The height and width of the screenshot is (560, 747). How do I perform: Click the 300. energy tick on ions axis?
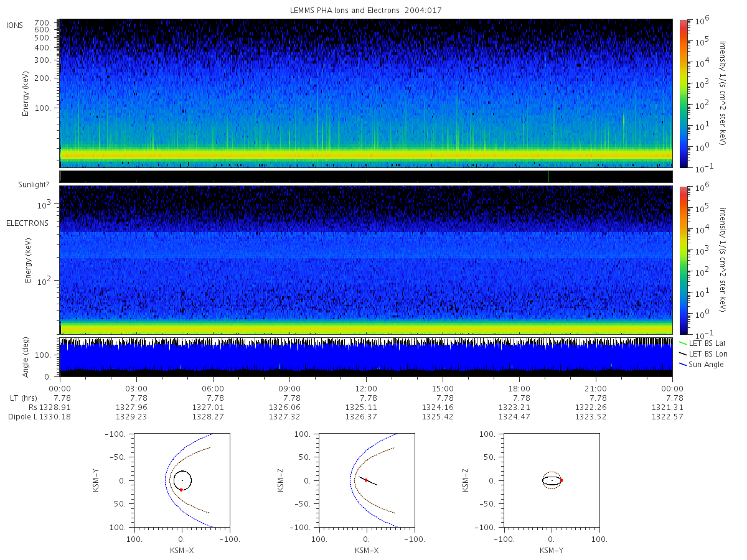coord(42,60)
